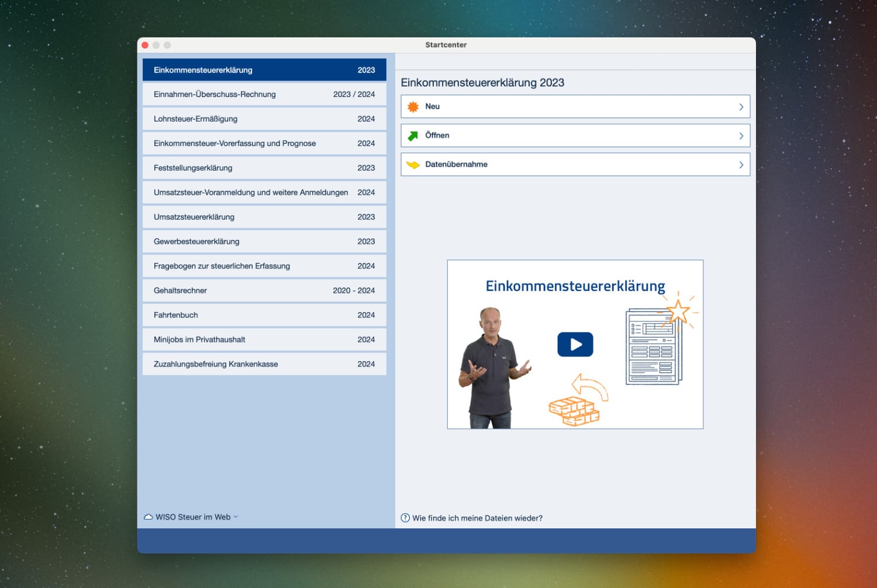Click the cloud icon beside WISO Steuer
877x588 pixels.
(149, 517)
